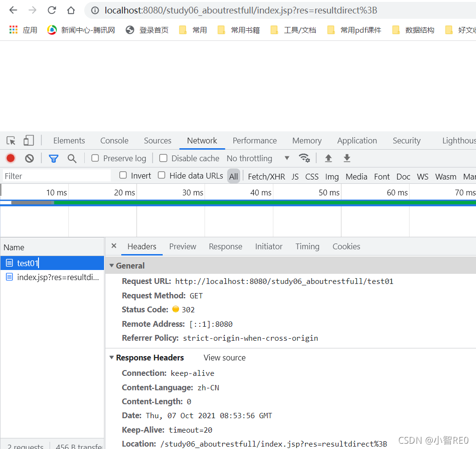Clear the network log icon
476x449 pixels.
(x=29, y=158)
